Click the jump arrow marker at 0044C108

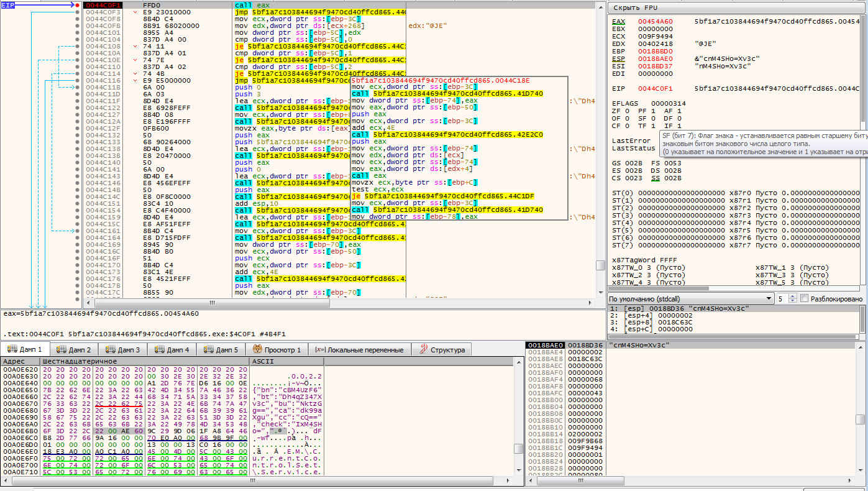click(x=136, y=47)
